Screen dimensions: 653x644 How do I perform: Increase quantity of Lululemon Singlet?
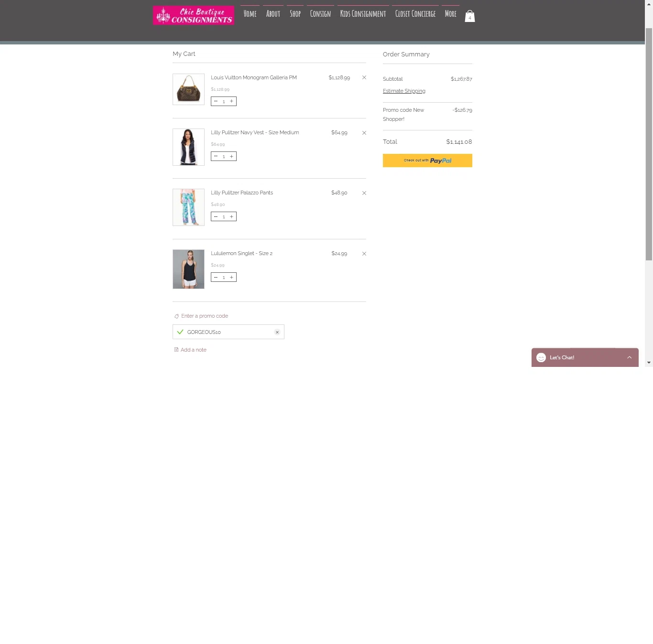(x=232, y=277)
